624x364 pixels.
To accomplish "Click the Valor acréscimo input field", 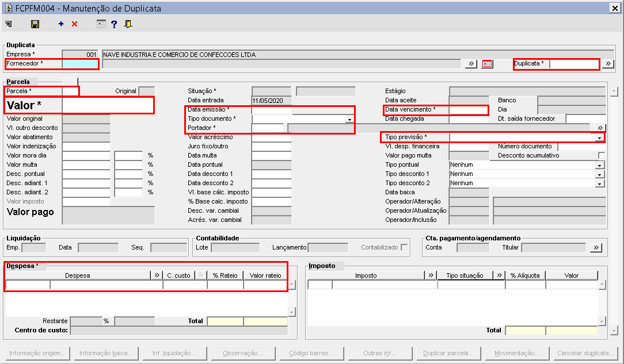I will (271, 137).
